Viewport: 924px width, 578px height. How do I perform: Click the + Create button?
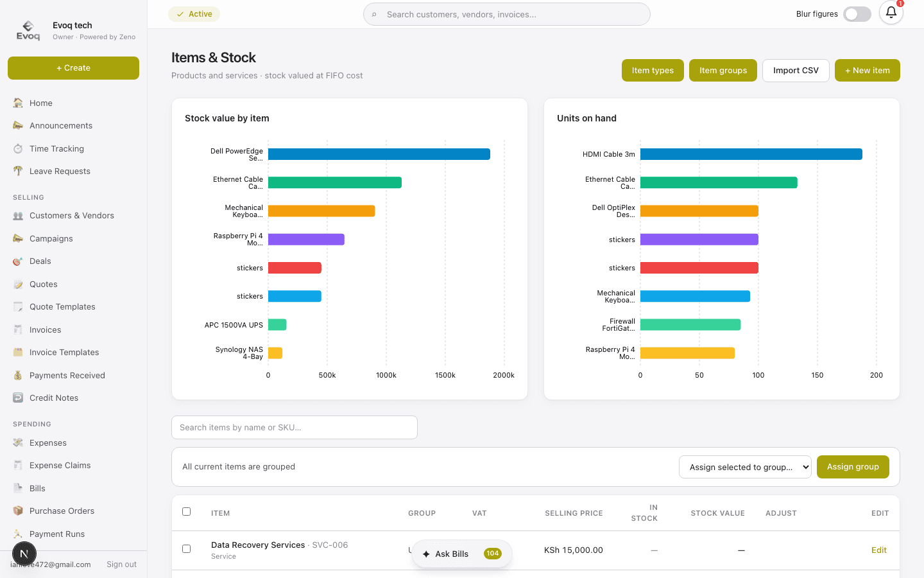(x=73, y=68)
